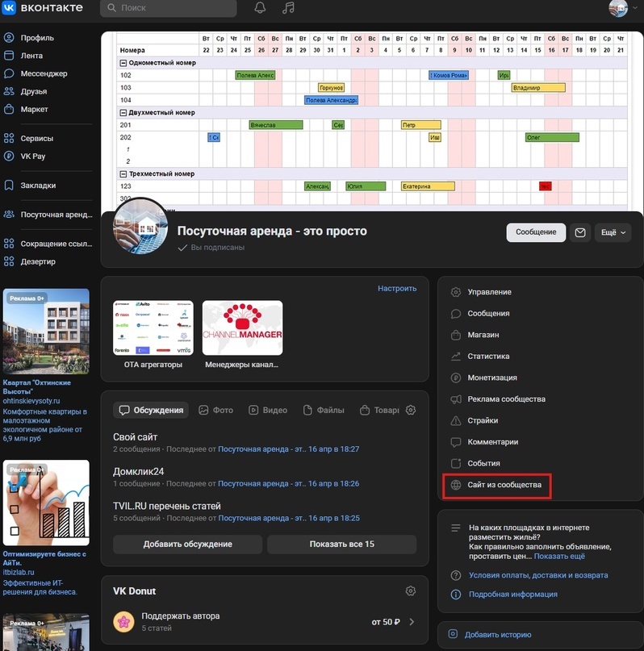Select the Видео tab

[x=268, y=410]
